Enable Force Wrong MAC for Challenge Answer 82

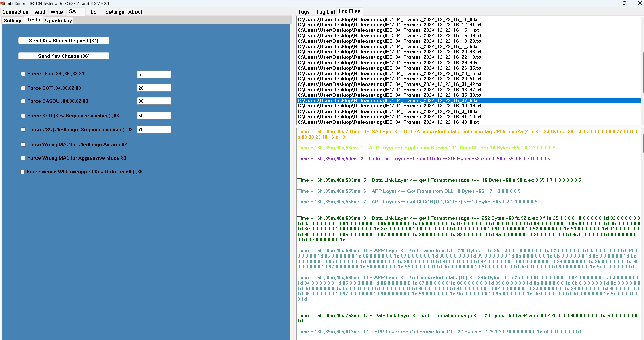(23, 144)
